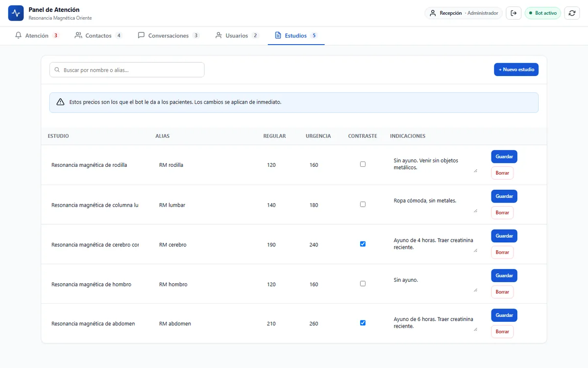The image size is (588, 368).
Task: Click the Panel de Atención pulse logo
Action: point(16,13)
